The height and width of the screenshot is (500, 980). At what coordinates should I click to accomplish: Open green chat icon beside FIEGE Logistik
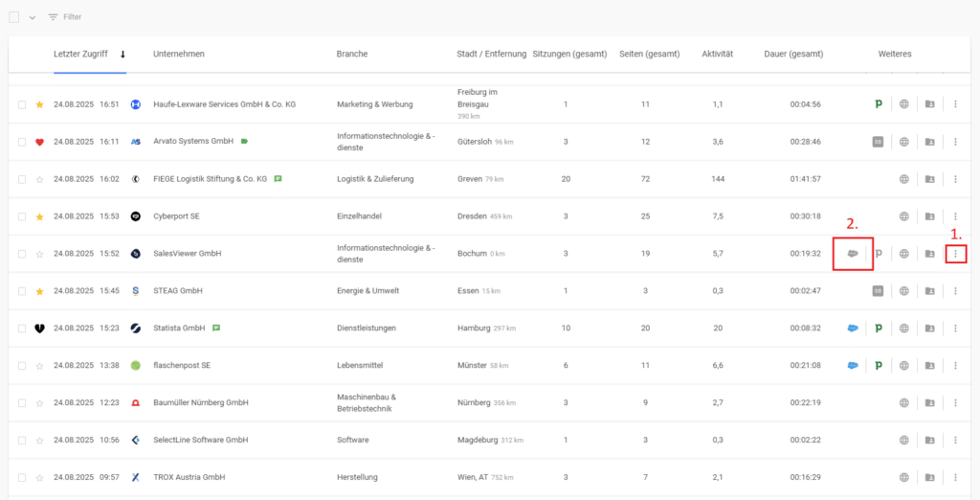pyautogui.click(x=278, y=179)
